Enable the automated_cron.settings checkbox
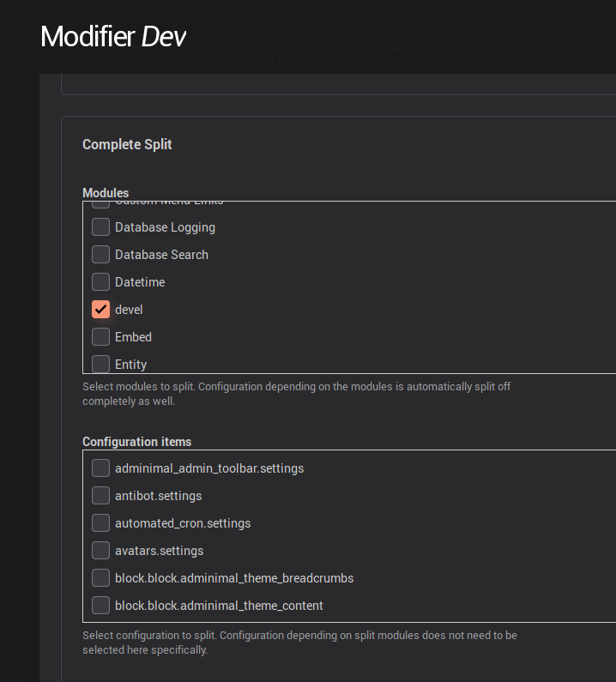616x682 pixels. tap(100, 523)
